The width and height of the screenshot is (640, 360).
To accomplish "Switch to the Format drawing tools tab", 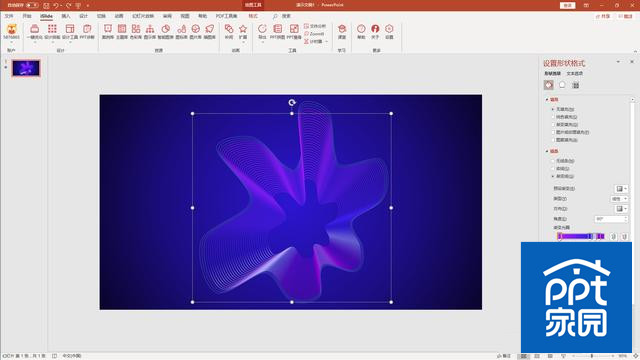I will (253, 16).
